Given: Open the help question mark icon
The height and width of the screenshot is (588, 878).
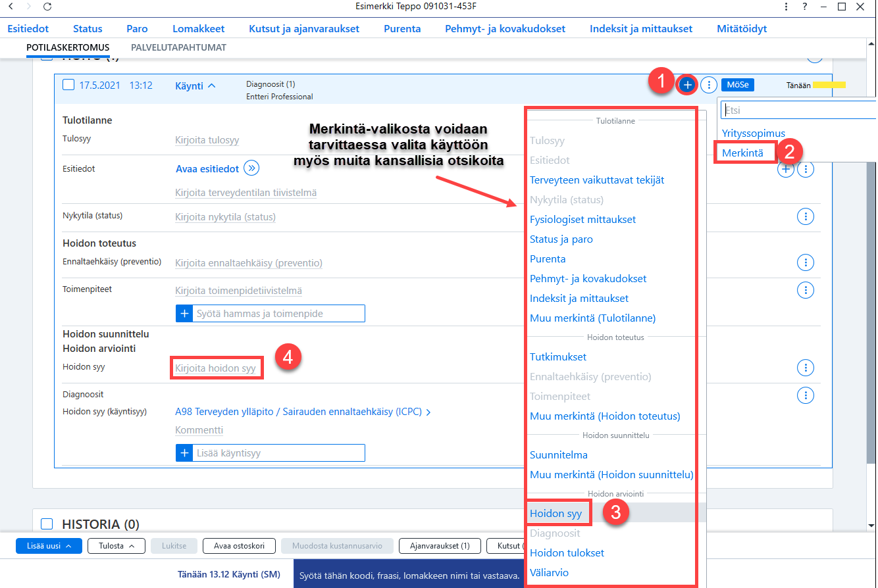Looking at the screenshot, I should (805, 7).
